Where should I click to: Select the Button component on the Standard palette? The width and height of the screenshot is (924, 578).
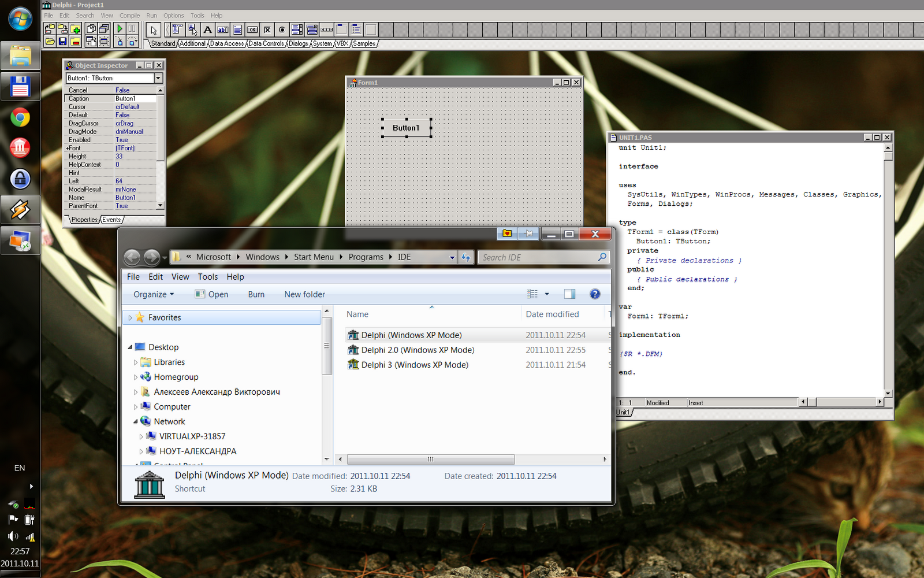(252, 29)
